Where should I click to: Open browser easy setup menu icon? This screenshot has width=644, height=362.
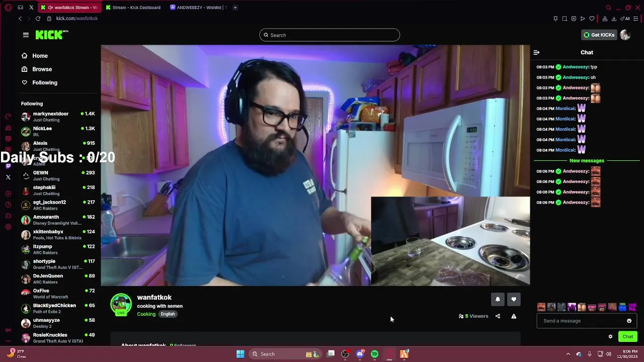(636, 19)
